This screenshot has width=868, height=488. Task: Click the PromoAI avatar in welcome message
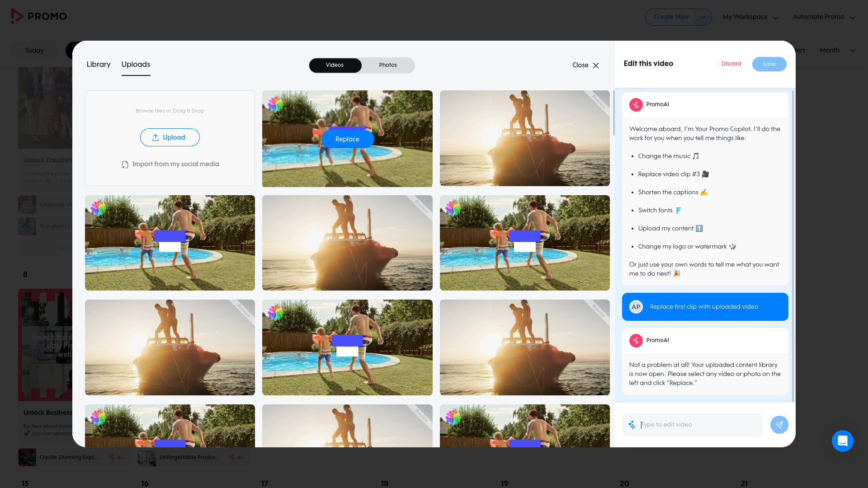point(636,104)
